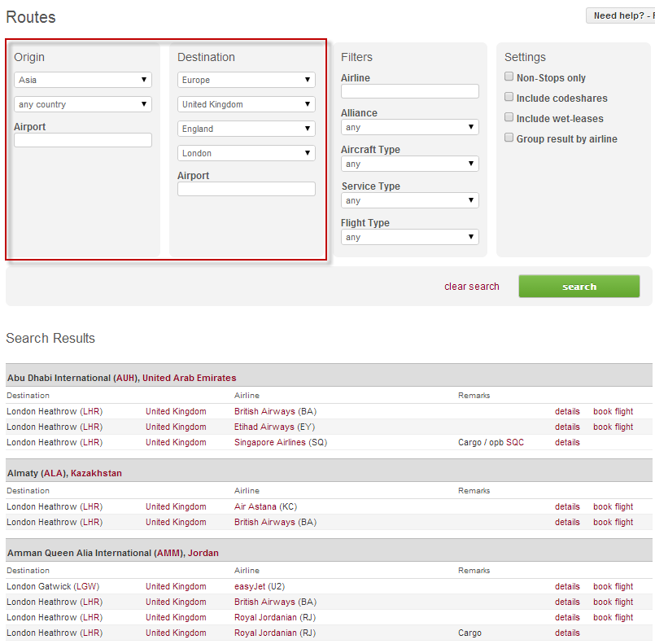Tick the Include codeshares checkbox
This screenshot has height=644, width=655.
pos(509,98)
